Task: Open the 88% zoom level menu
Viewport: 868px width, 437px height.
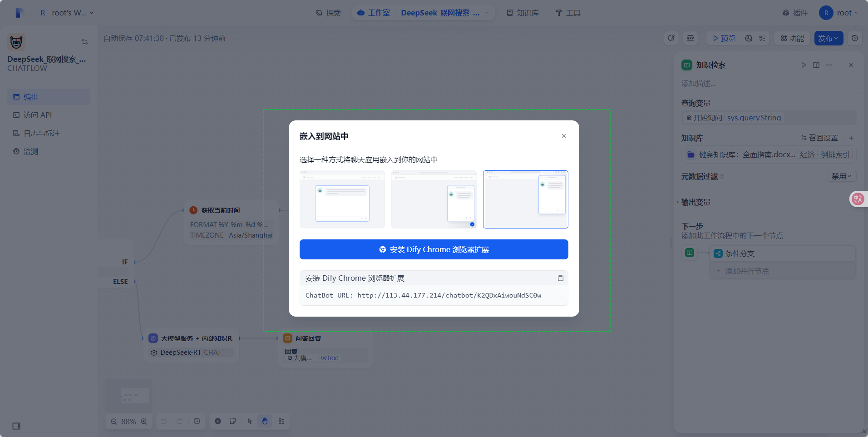Action: click(128, 422)
